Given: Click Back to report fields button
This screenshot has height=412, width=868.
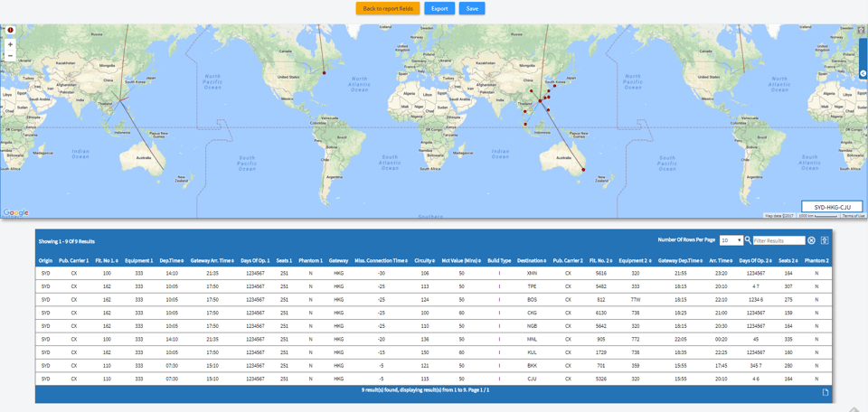Looking at the screenshot, I should [x=387, y=8].
